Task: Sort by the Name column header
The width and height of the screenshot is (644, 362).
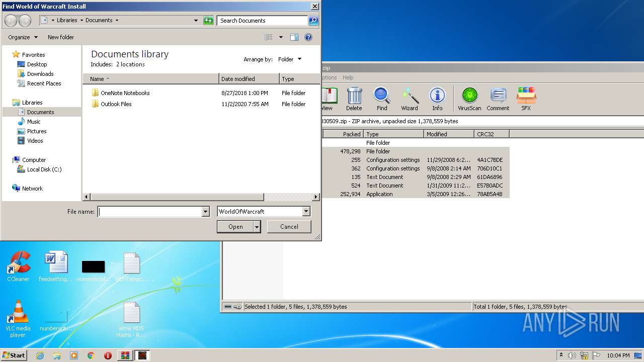Action: 151,79
